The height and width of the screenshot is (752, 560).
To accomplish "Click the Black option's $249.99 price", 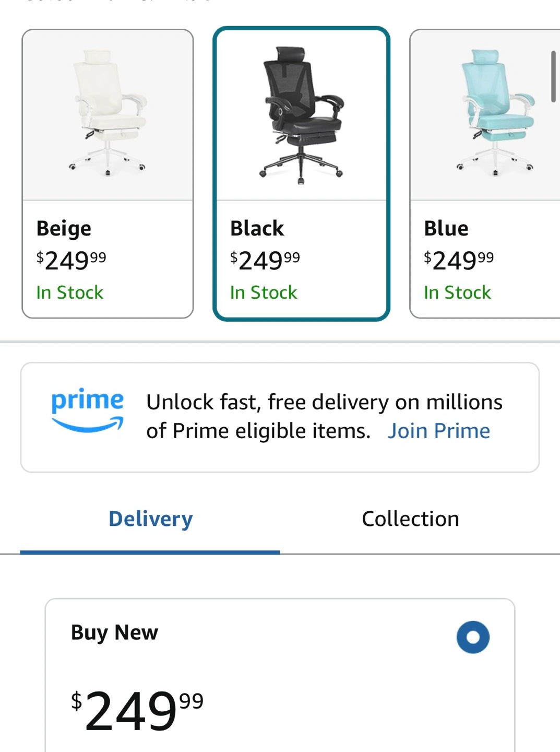I will [265, 260].
